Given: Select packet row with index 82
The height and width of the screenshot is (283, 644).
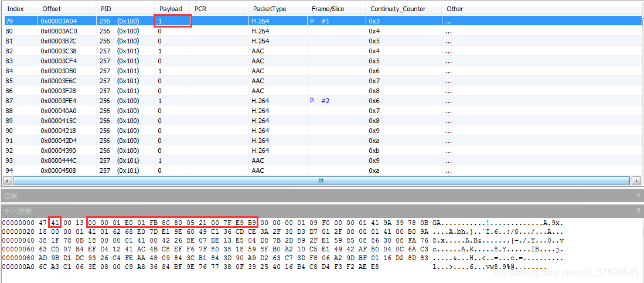Looking at the screenshot, I should click(x=323, y=51).
